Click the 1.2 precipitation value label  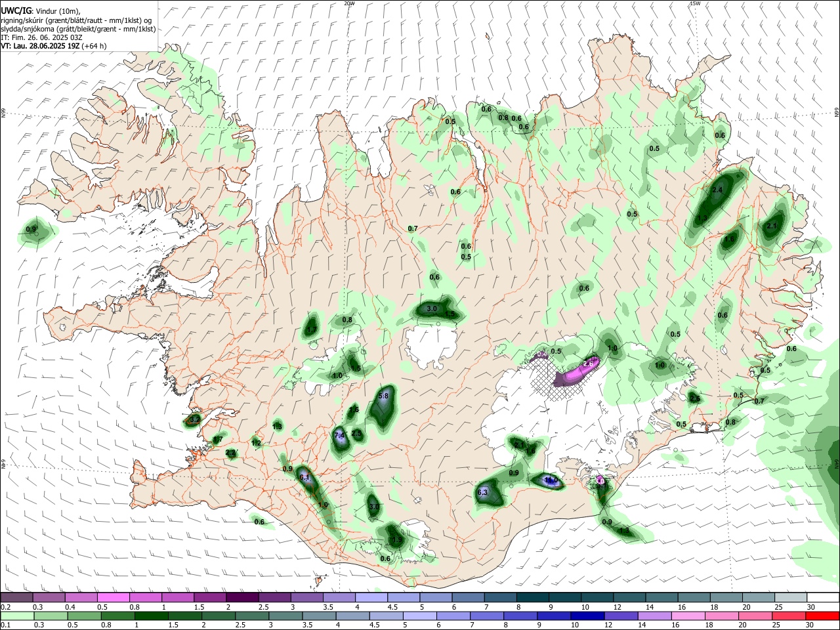(x=257, y=444)
